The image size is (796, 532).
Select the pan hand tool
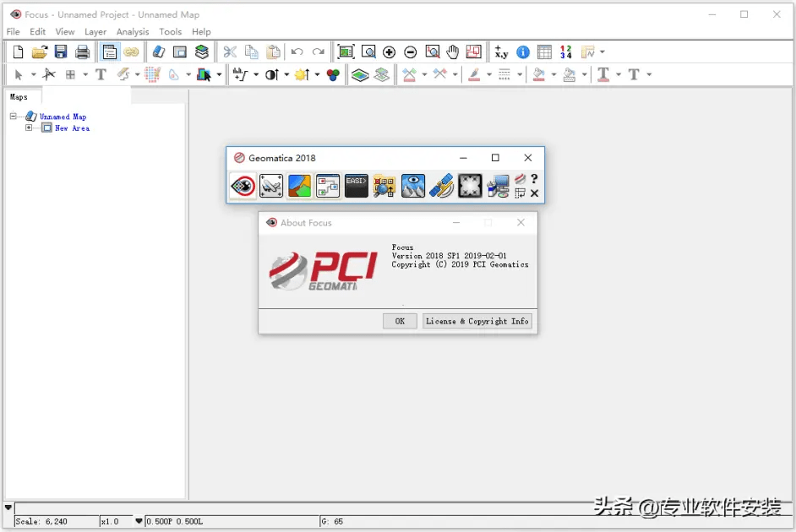point(452,52)
